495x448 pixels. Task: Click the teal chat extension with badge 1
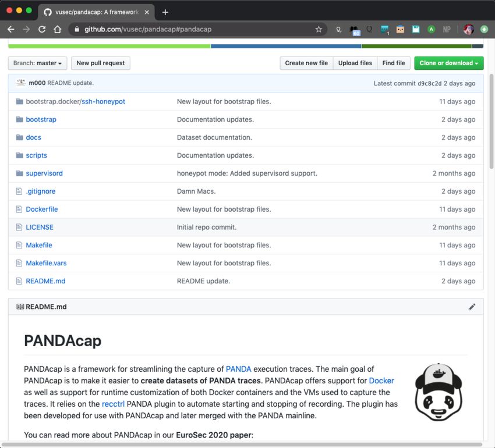[x=385, y=30]
